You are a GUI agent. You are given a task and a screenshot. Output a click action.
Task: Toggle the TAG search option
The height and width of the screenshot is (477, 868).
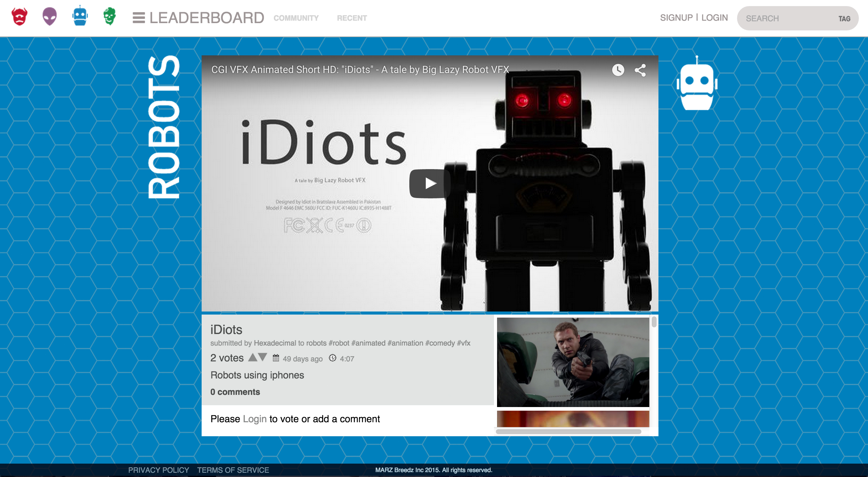844,19
